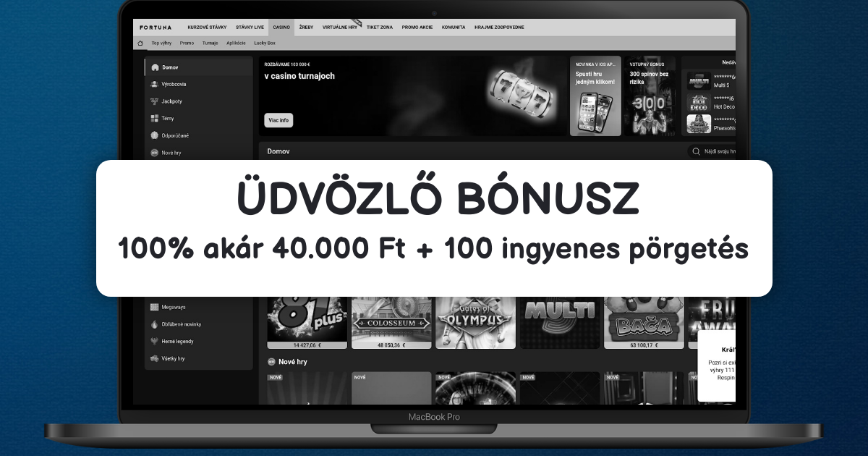Open the Turnaje sub-tab

(x=210, y=43)
